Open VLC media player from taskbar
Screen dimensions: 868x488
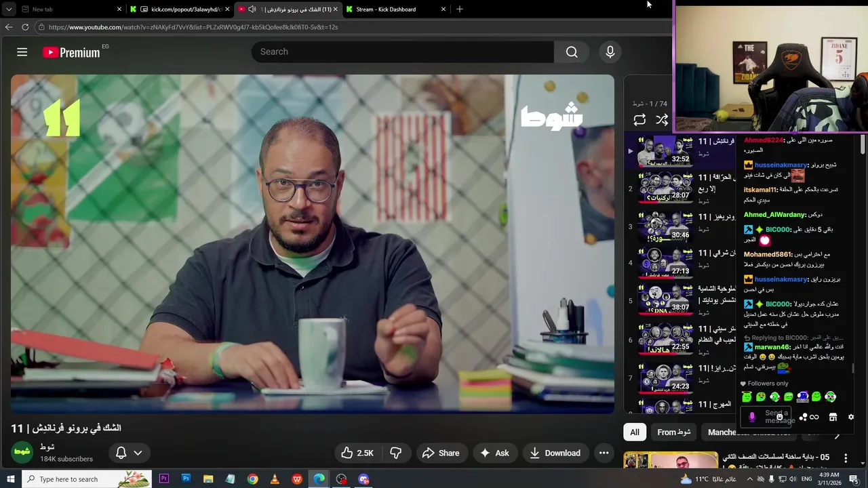click(275, 479)
